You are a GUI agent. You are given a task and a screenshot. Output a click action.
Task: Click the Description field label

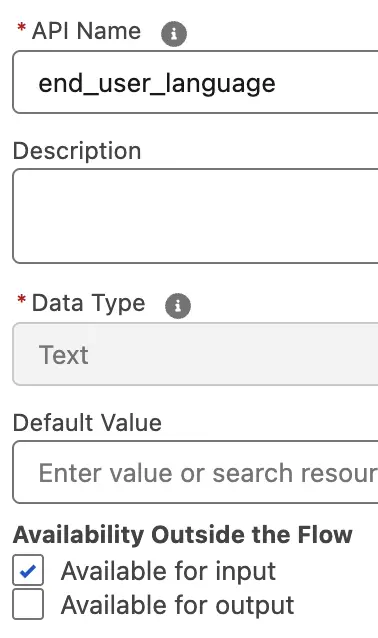[x=77, y=151]
